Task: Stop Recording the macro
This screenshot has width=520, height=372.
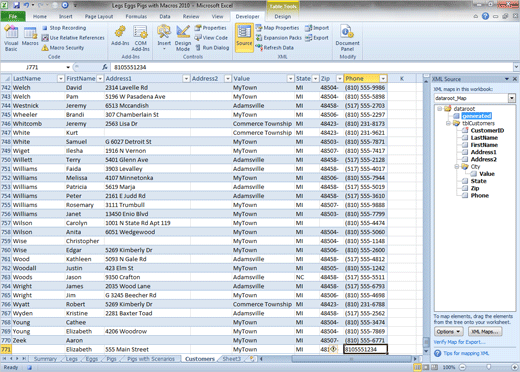Action: pos(64,28)
